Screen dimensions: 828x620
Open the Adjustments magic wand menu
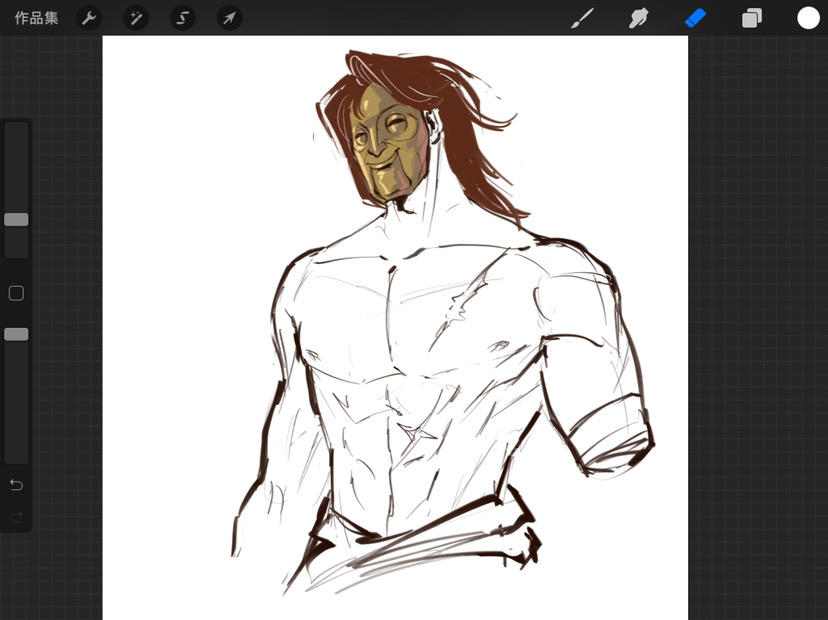(136, 18)
